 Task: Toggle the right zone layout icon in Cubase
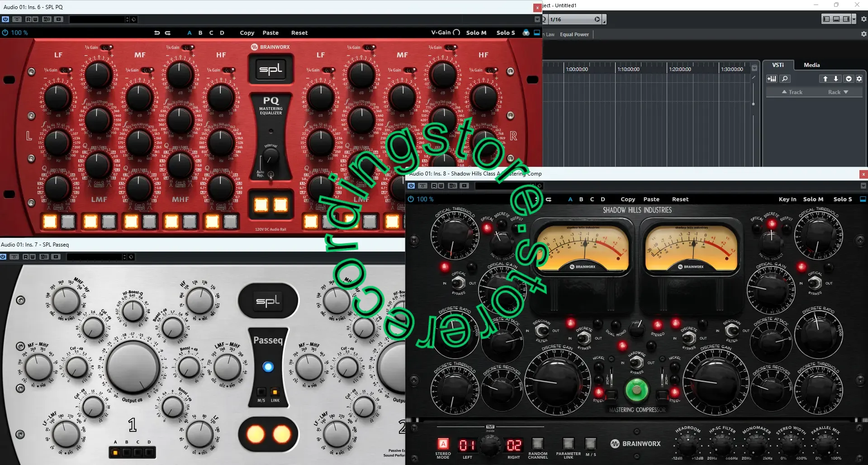tap(846, 19)
